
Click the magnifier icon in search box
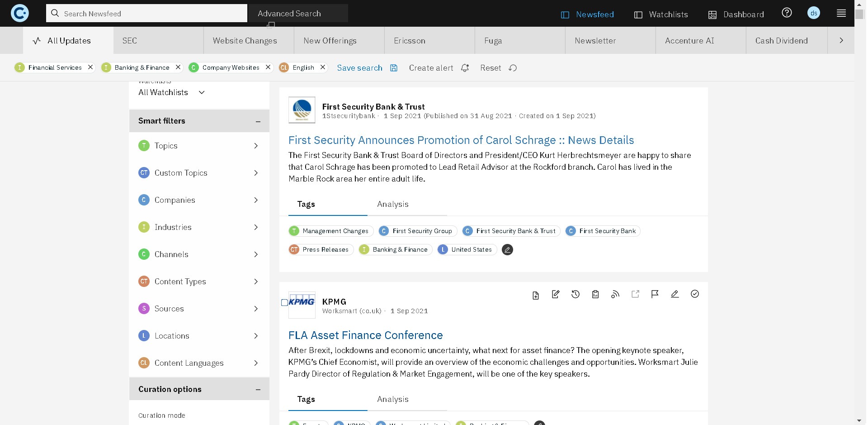coord(55,13)
